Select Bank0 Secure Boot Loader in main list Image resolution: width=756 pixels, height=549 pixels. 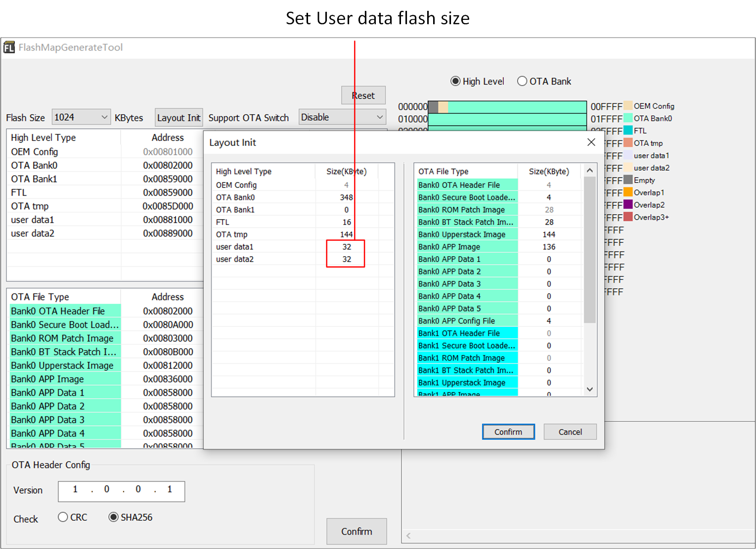(65, 324)
